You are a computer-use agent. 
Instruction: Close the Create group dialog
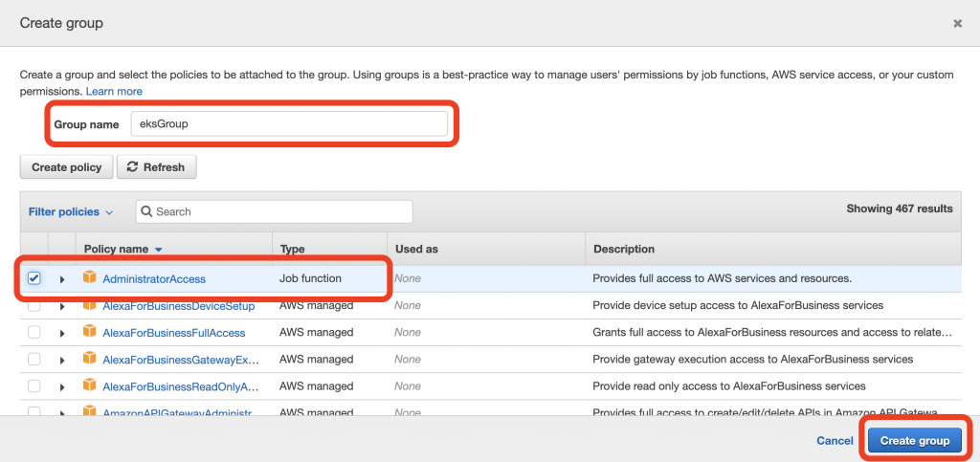click(957, 23)
